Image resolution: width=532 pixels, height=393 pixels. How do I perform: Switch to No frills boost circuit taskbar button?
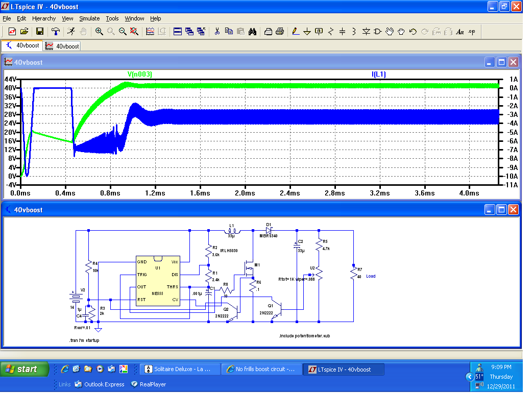[x=262, y=369]
